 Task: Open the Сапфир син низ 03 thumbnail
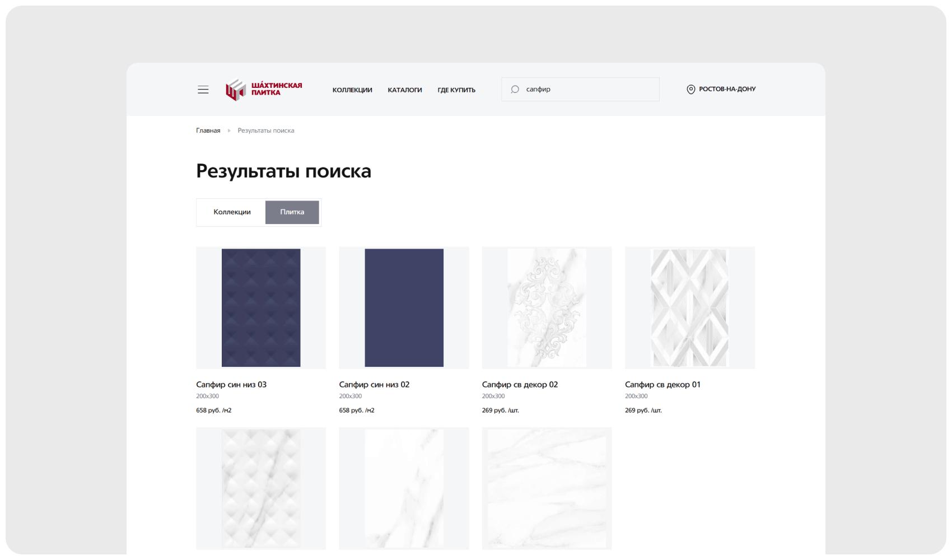261,308
